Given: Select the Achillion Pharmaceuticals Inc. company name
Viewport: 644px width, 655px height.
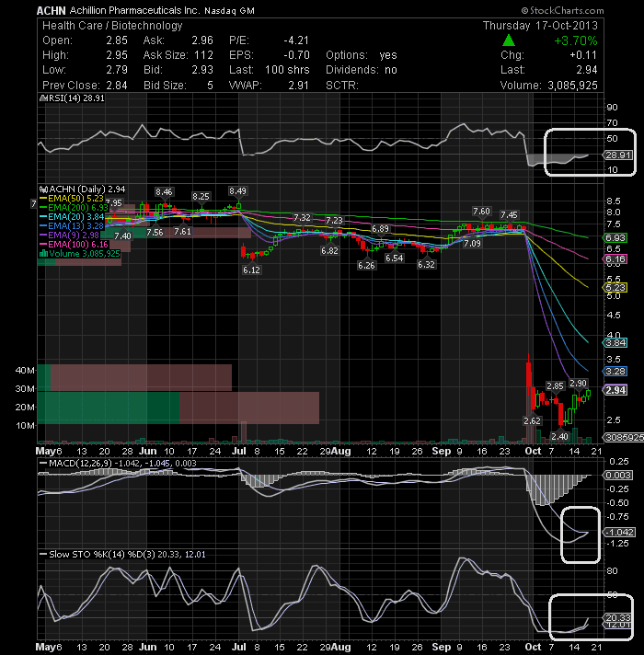Looking at the screenshot, I should [x=134, y=10].
